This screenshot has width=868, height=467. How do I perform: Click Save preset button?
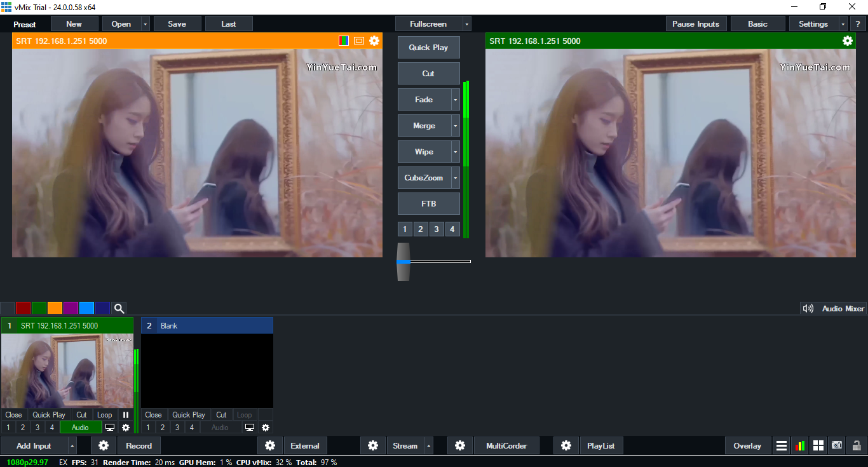pos(177,24)
